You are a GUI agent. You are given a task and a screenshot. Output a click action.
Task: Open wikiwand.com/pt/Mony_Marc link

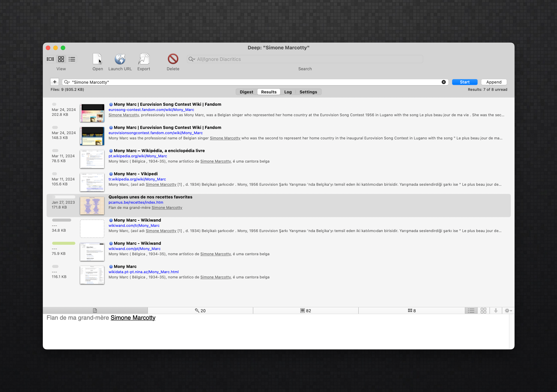tap(134, 249)
